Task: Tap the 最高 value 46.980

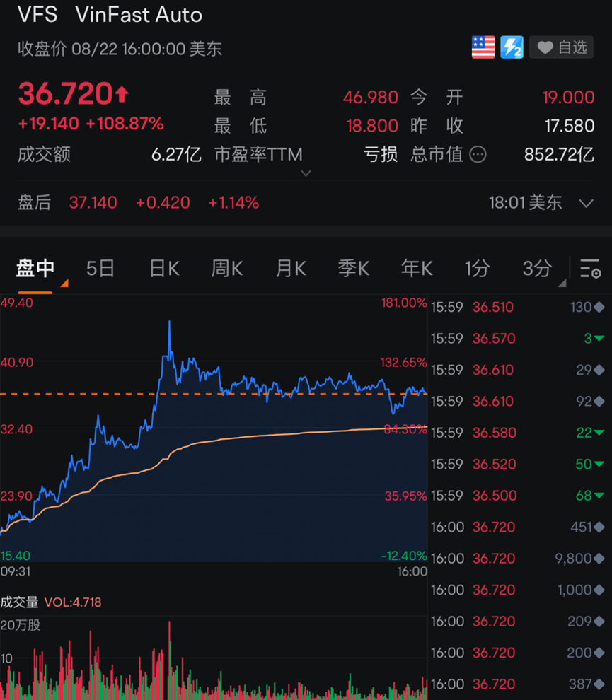Action: tap(370, 98)
